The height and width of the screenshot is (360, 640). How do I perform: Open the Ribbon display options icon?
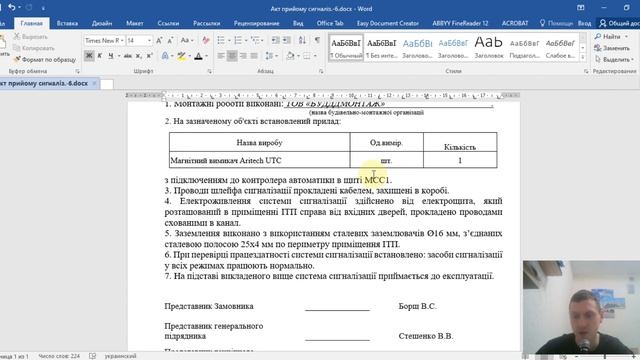click(x=580, y=8)
